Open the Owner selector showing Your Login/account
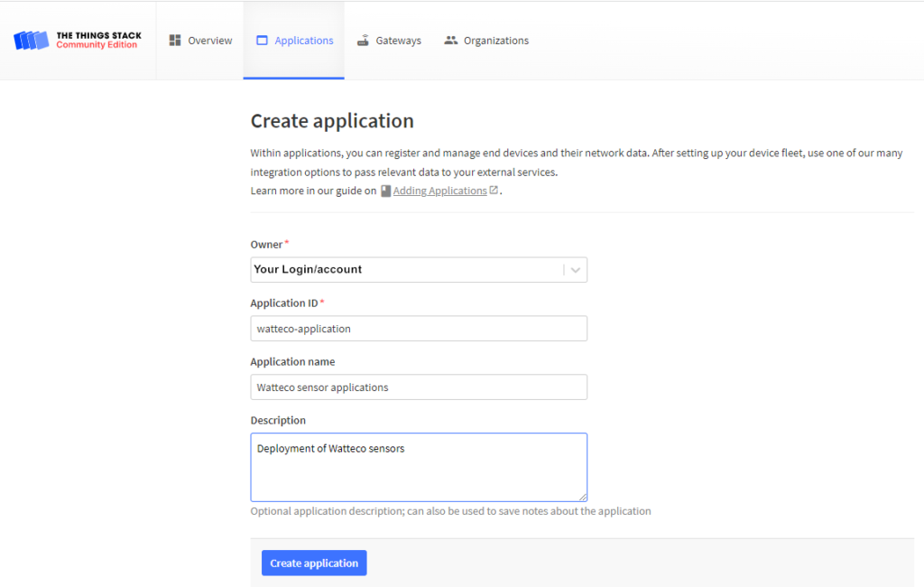Screen dimensions: 924x587 click(x=406, y=270)
